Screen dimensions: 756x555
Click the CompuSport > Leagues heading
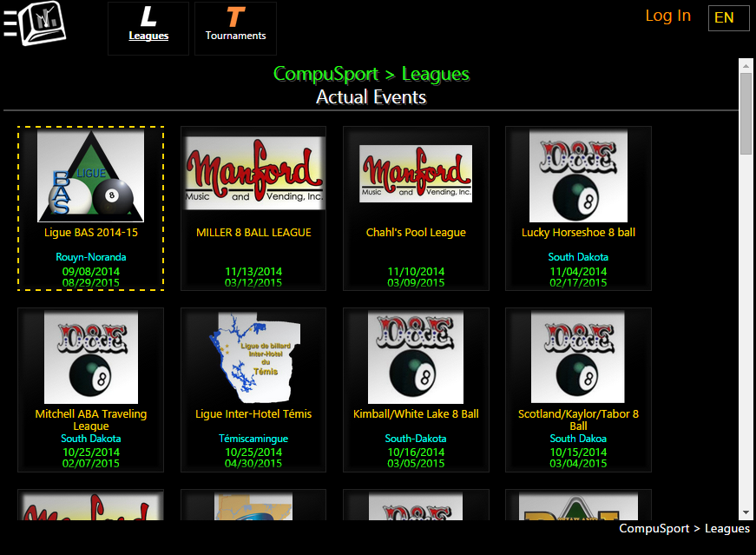[x=371, y=74]
